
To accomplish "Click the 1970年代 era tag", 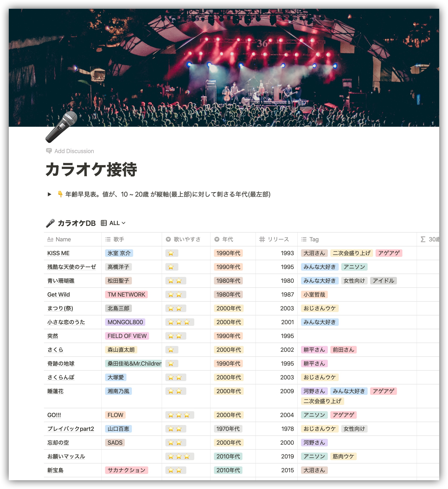I will point(228,429).
